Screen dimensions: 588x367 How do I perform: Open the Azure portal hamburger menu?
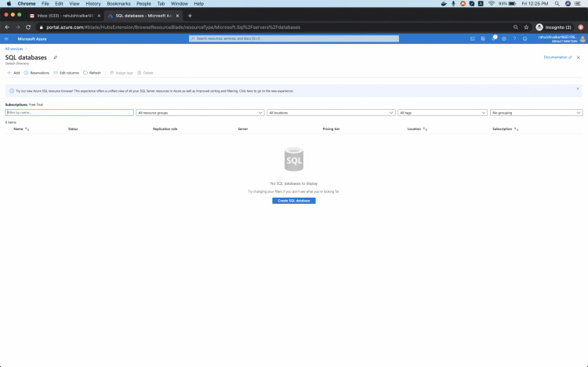6,38
